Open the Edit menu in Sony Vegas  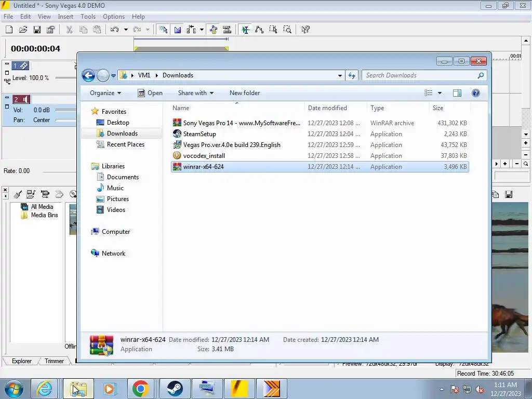[25, 16]
